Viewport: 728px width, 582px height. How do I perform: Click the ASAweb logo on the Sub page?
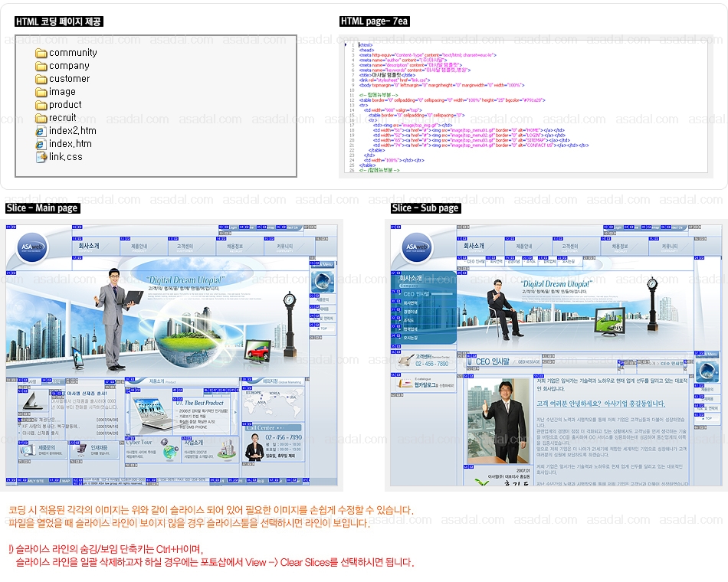(x=416, y=247)
